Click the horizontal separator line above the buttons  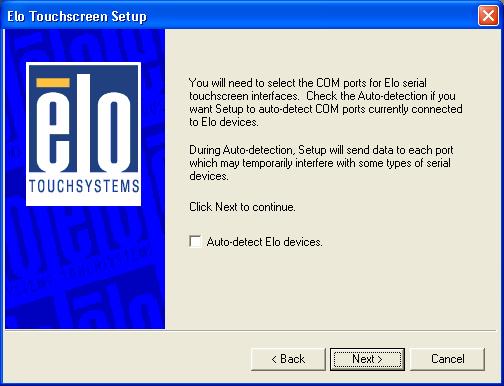(x=251, y=330)
